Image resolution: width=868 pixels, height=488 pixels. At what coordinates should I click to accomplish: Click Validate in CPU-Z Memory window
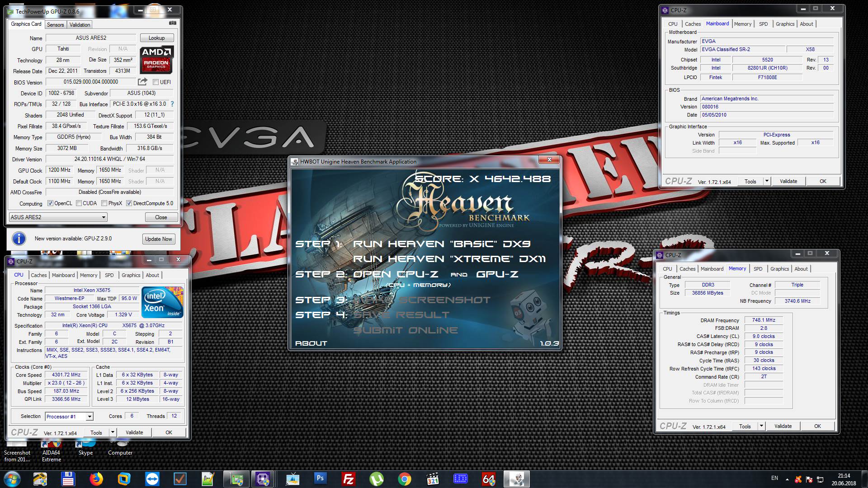click(783, 426)
